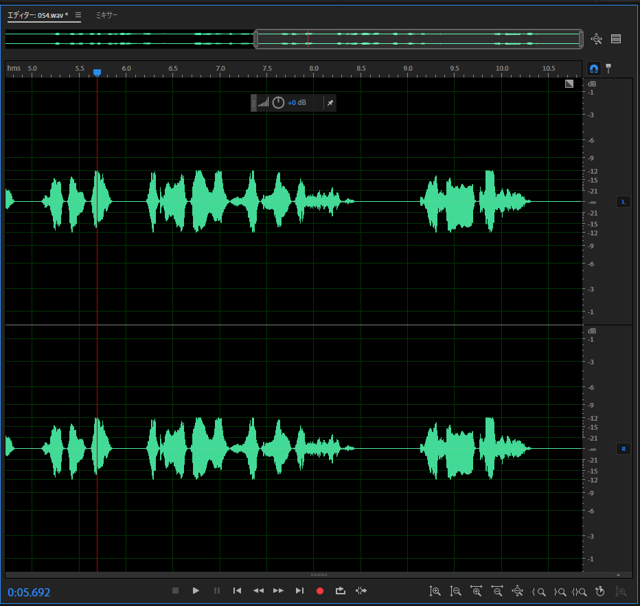Click Zoom Out Full icon beside overview navigator

pyautogui.click(x=596, y=39)
